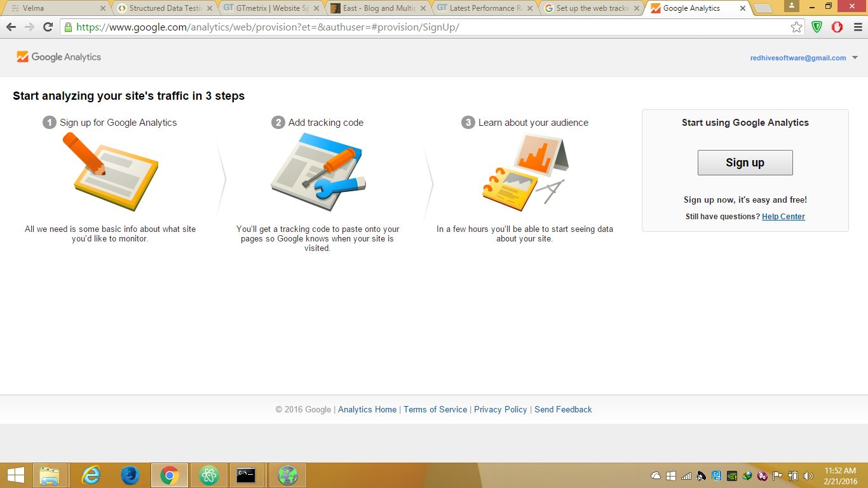Reload the page

click(x=48, y=27)
